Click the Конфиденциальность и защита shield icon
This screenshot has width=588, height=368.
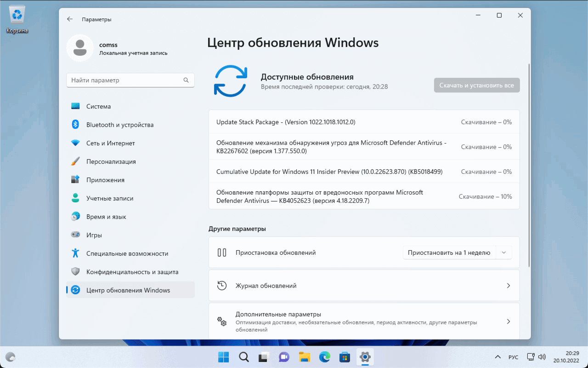76,272
